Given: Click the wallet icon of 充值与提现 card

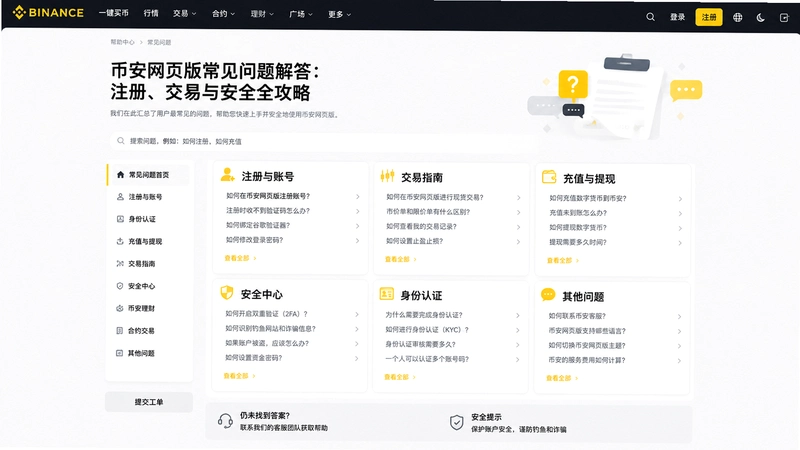Looking at the screenshot, I should point(549,177).
